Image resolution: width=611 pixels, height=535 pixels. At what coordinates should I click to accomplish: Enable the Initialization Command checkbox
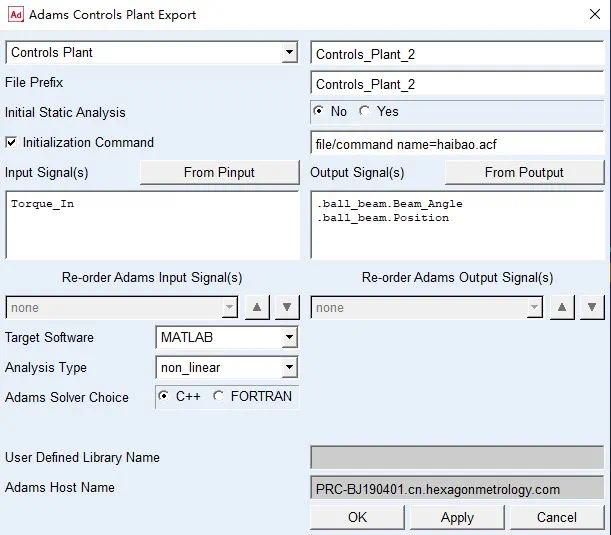point(12,142)
